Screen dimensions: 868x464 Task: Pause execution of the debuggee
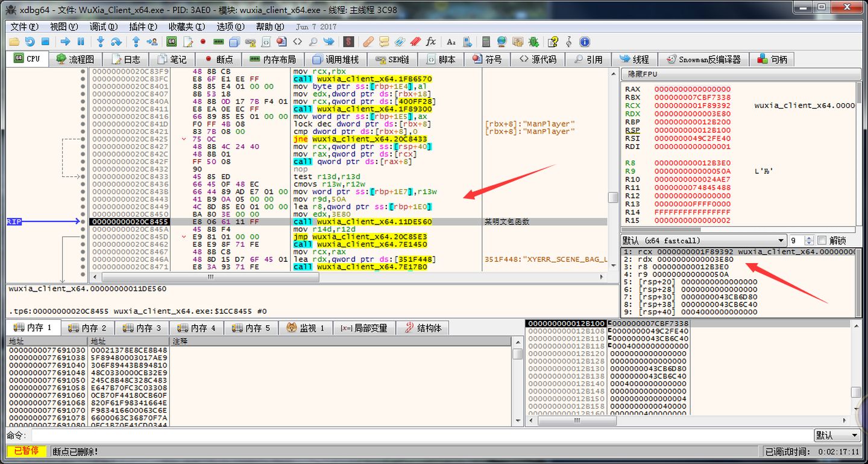pos(81,42)
